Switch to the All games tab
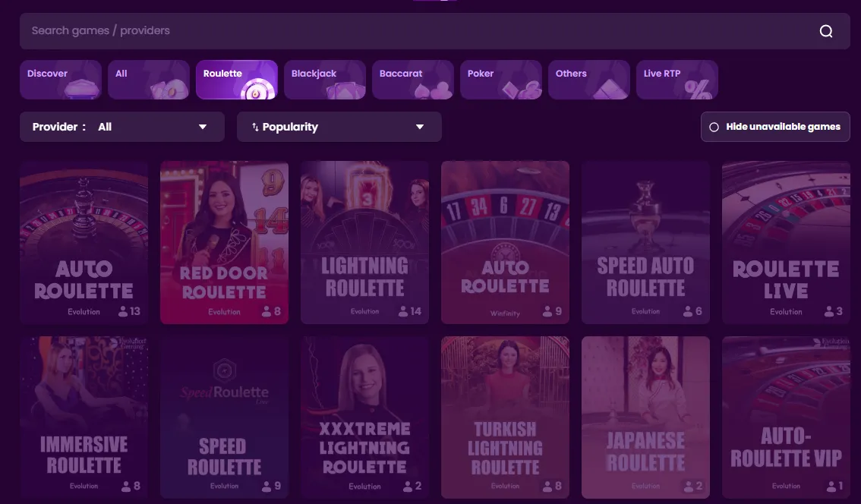Image resolution: width=861 pixels, height=504 pixels. coord(149,80)
